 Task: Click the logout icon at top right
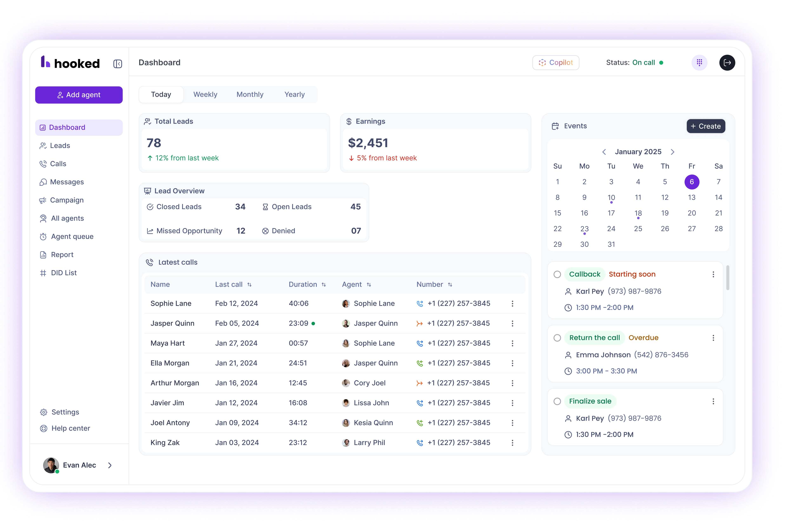tap(727, 62)
